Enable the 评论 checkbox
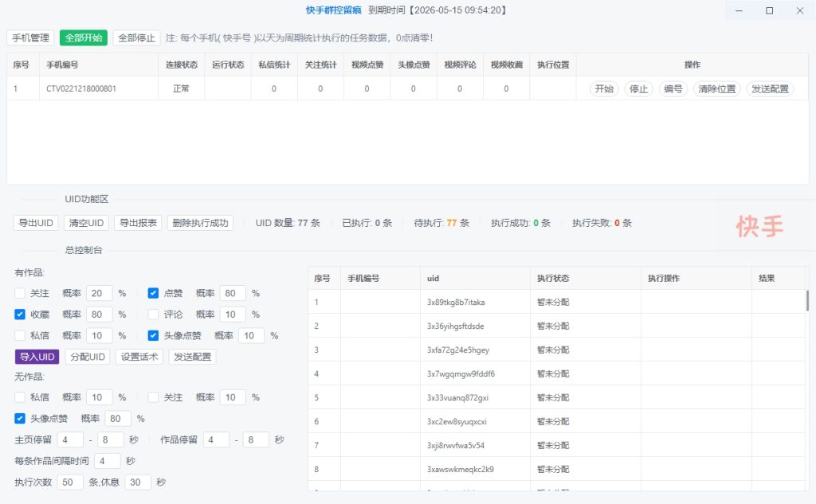The image size is (816, 504). point(153,314)
